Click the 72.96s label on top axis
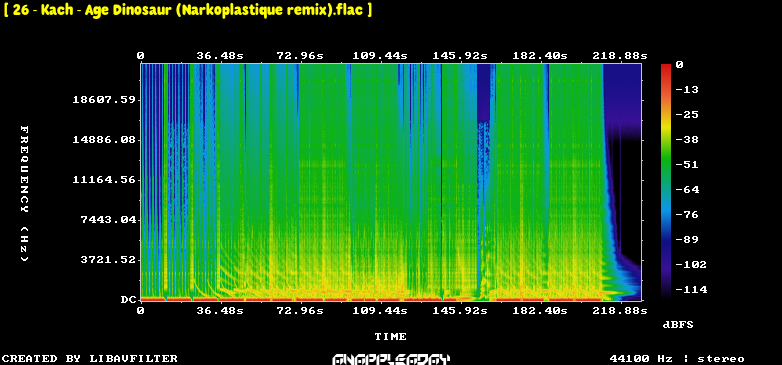 tap(300, 55)
